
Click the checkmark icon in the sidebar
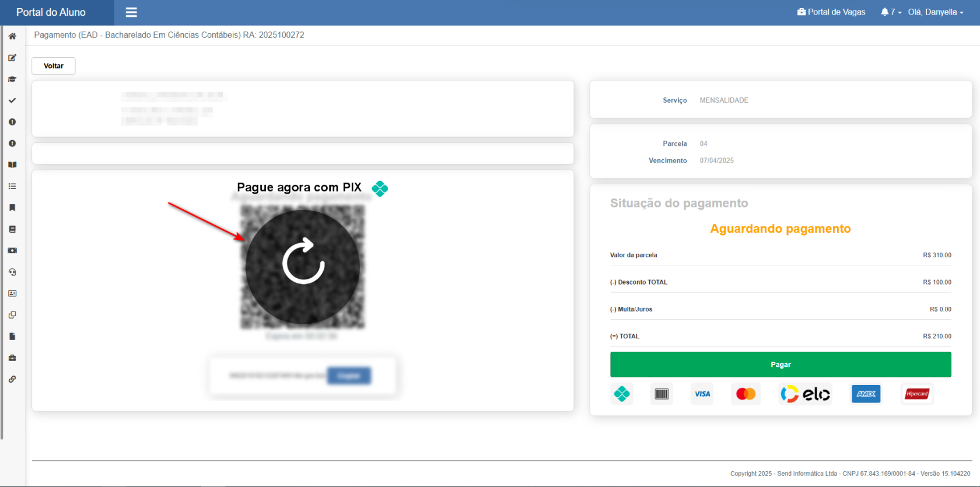(12, 100)
